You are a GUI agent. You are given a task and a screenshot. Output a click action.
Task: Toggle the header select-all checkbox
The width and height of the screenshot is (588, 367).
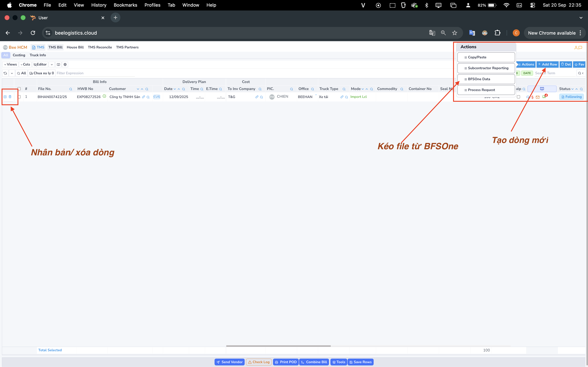[x=19, y=89]
